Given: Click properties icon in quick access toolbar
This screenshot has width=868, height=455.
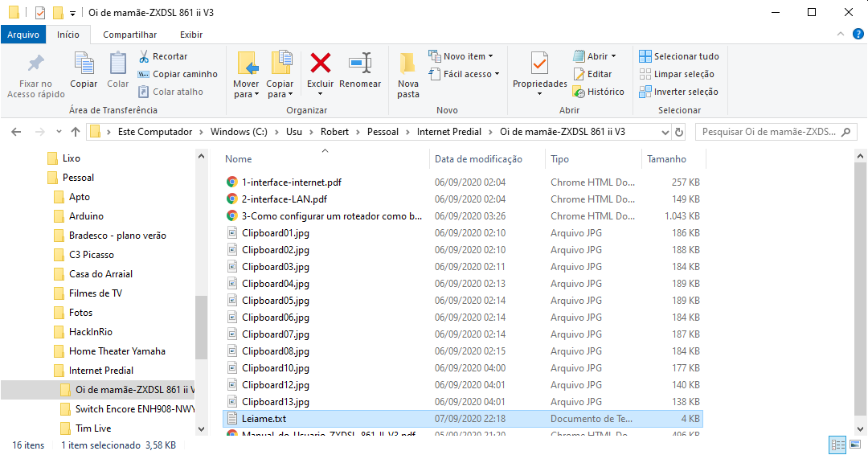Looking at the screenshot, I should click(x=40, y=12).
